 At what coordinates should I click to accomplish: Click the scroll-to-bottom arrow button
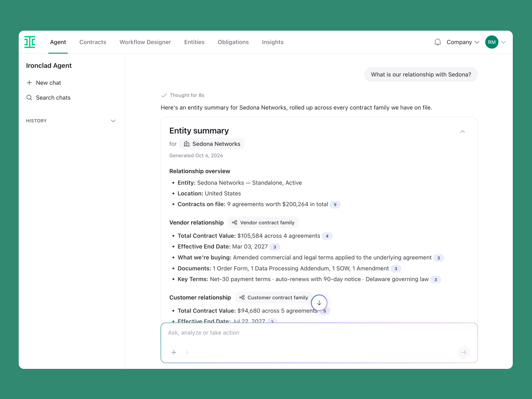point(319,303)
